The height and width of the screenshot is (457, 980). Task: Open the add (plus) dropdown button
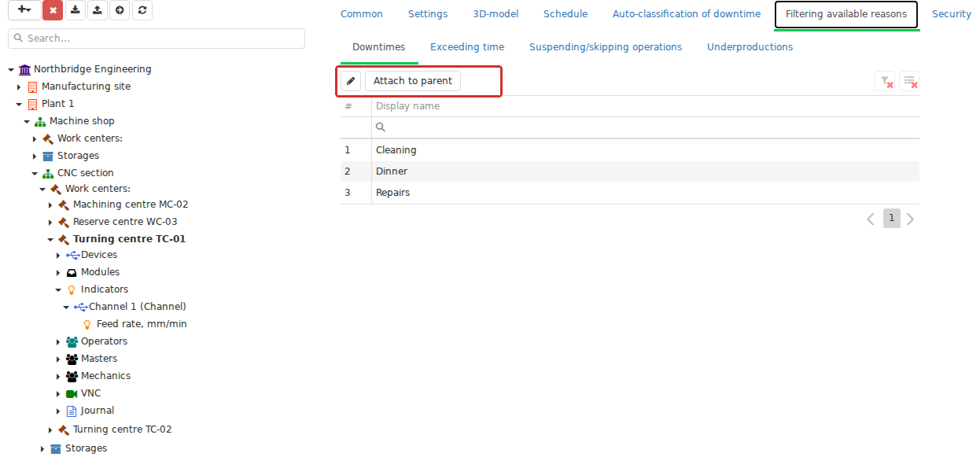point(24,10)
